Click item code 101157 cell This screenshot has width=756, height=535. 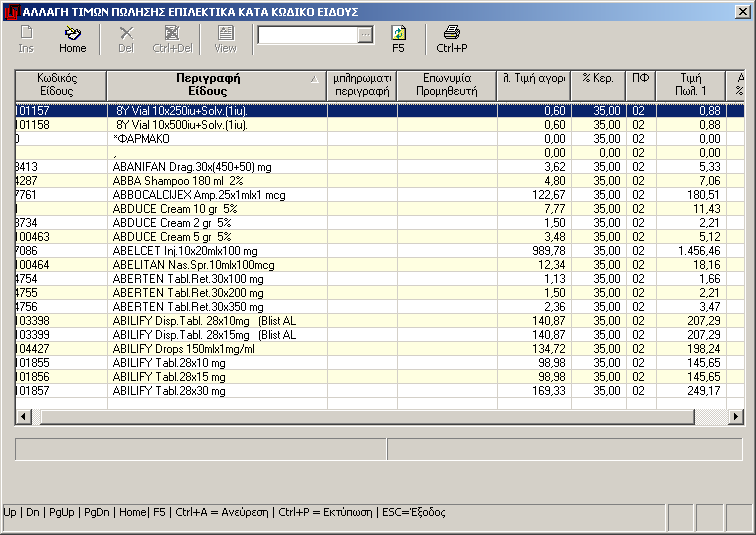[61, 111]
